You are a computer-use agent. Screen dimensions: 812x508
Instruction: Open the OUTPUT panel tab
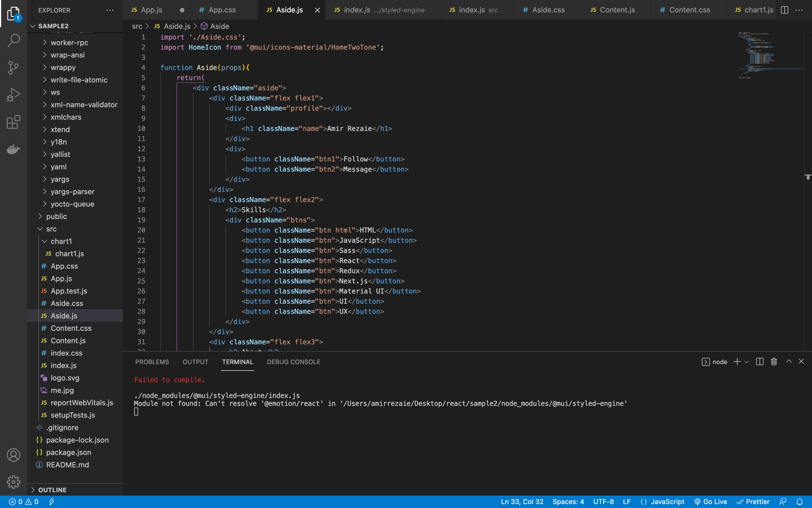(x=195, y=362)
